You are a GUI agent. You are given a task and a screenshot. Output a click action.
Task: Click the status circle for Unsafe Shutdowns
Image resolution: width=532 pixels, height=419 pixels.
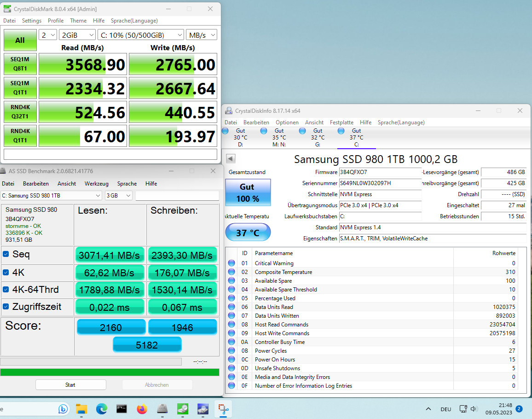pos(232,368)
